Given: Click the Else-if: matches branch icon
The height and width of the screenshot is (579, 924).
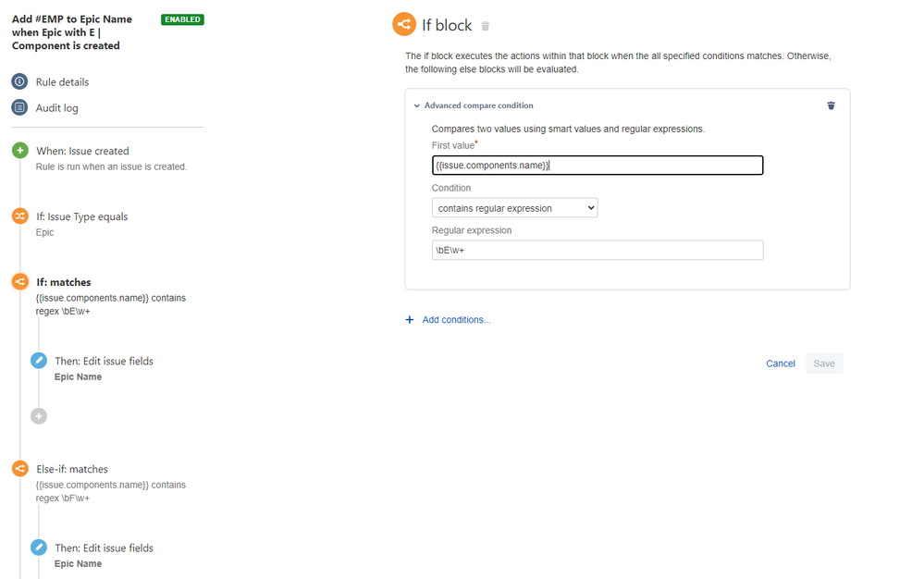Looking at the screenshot, I should (19, 469).
